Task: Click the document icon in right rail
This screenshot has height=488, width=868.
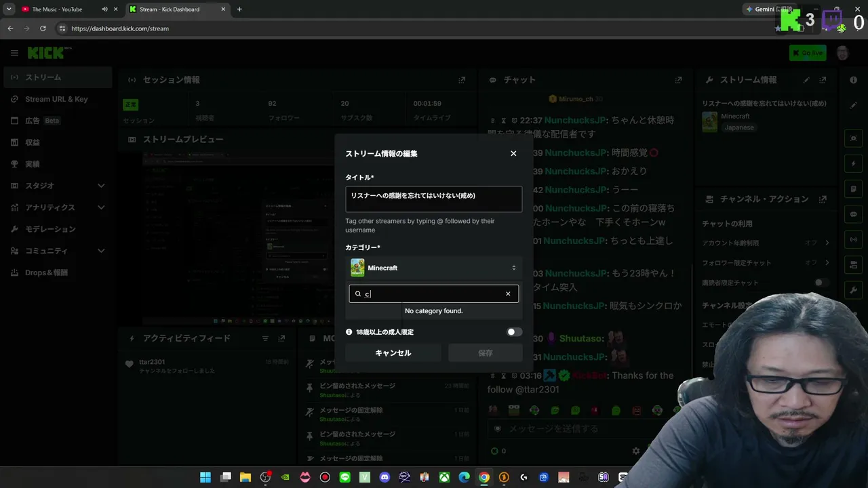Action: coord(854,188)
